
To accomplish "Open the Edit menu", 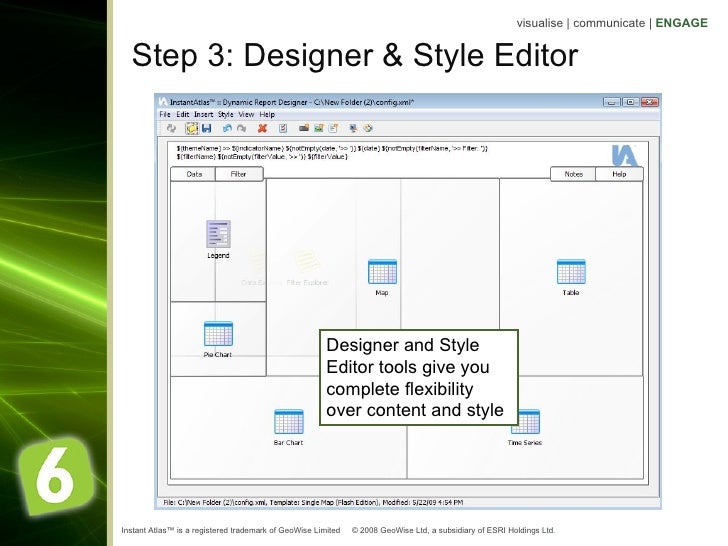I will pyautogui.click(x=182, y=114).
